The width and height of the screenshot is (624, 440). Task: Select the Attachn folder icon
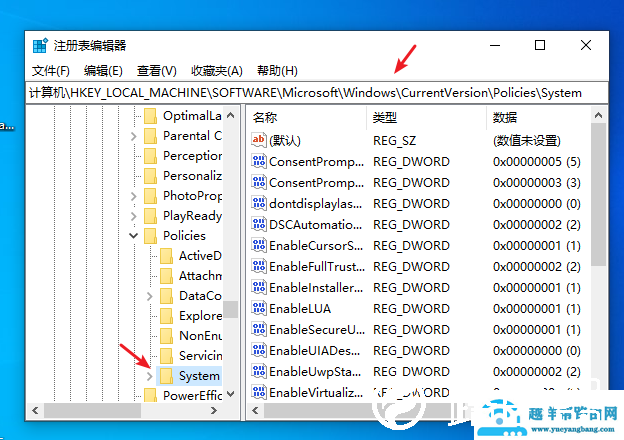[x=166, y=276]
